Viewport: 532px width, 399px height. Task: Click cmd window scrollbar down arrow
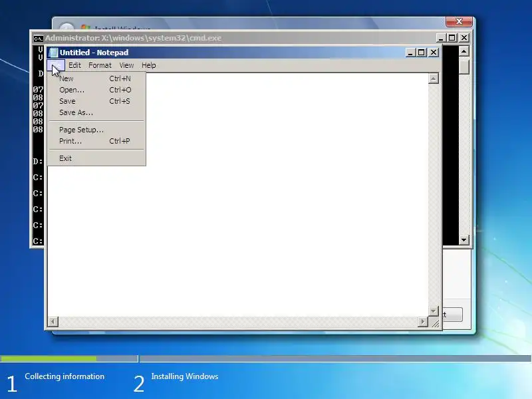point(464,240)
